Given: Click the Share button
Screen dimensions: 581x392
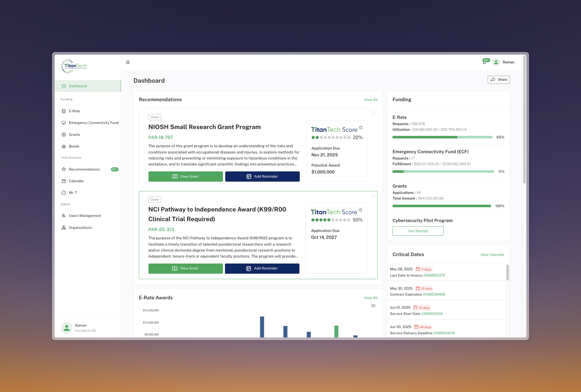Looking at the screenshot, I should click(499, 79).
